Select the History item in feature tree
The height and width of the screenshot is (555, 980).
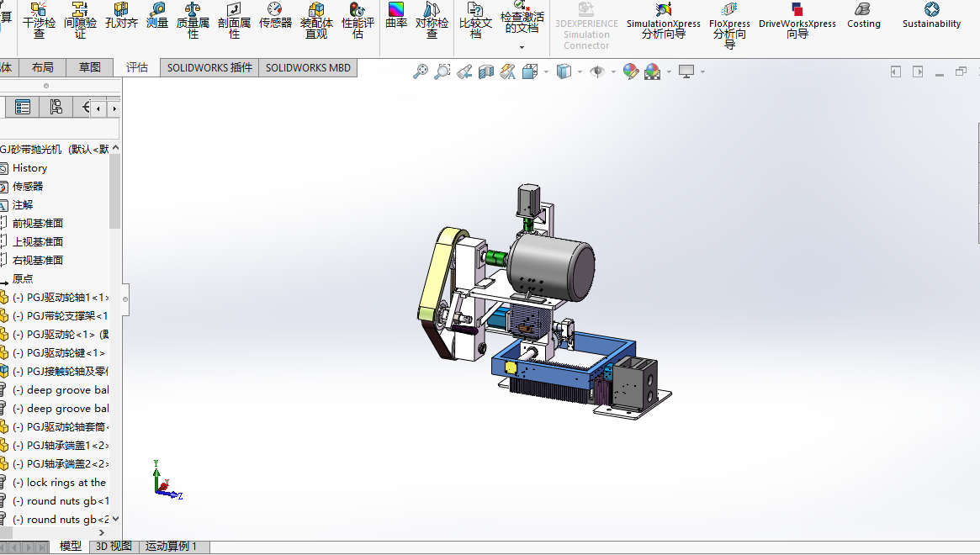pyautogui.click(x=29, y=168)
